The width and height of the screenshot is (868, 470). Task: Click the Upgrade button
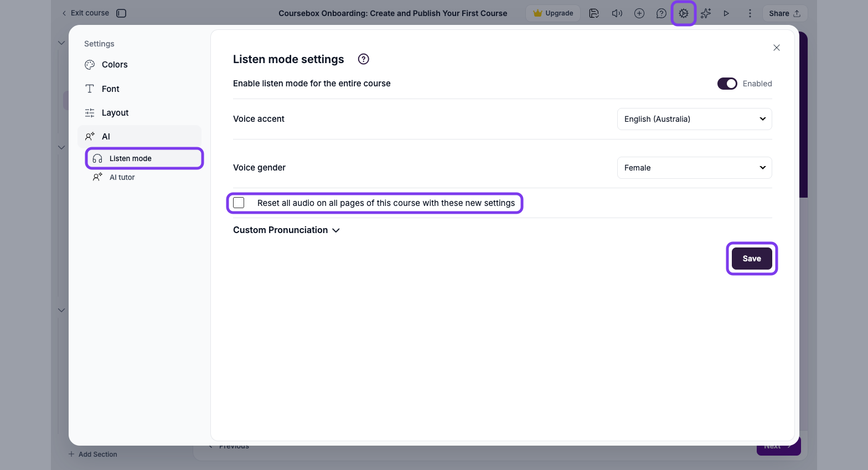tap(553, 13)
